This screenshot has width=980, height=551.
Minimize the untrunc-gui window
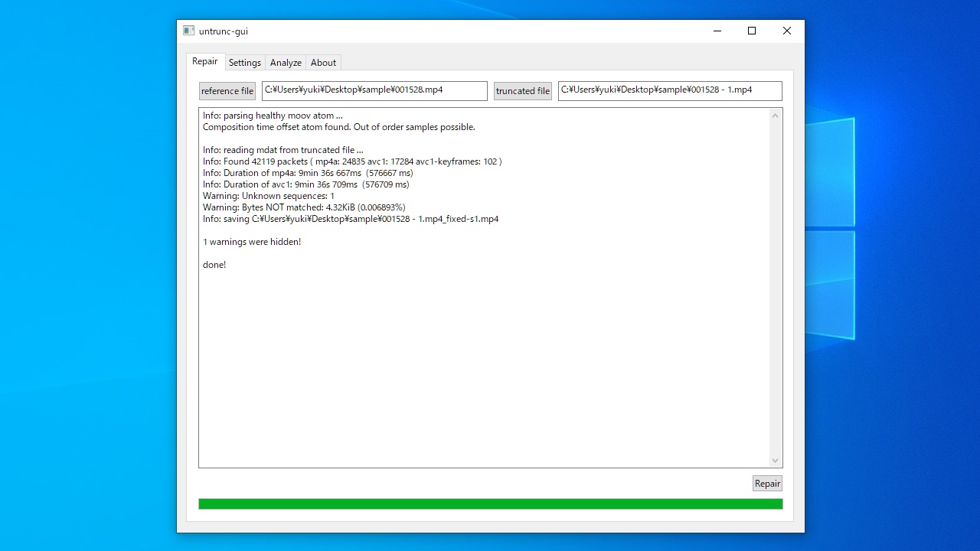pos(717,31)
